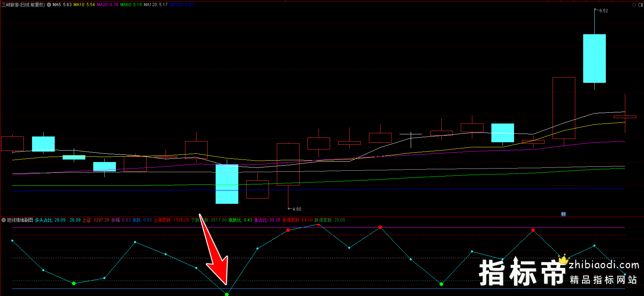This screenshot has width=644, height=296.
Task: Click the 财 financial marker icon
Action: [563, 214]
